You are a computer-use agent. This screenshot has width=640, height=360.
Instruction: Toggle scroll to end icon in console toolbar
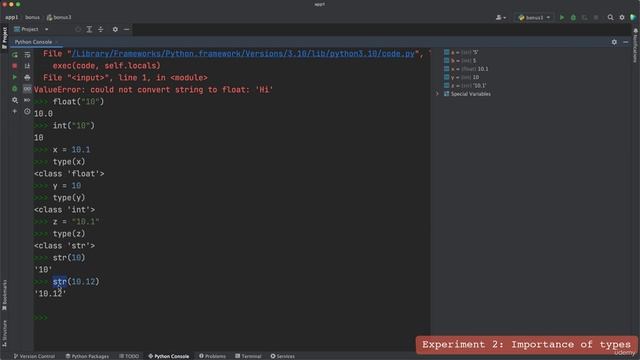27,66
